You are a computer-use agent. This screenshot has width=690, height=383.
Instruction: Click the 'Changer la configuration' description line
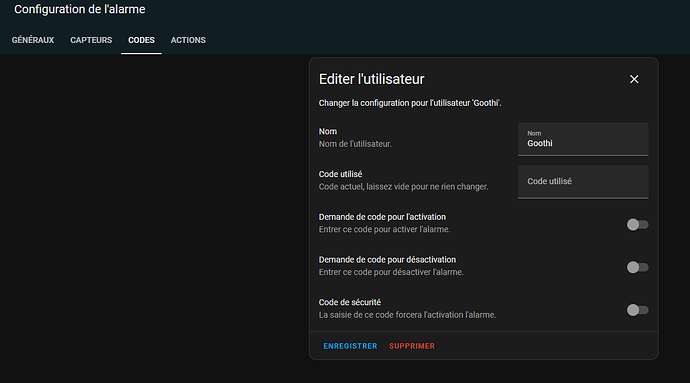tap(410, 103)
